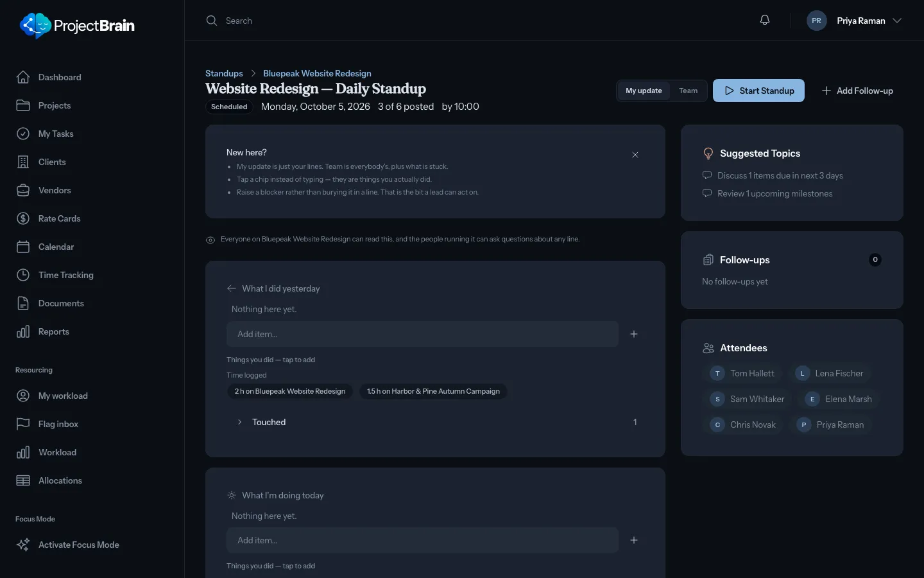Viewport: 924px width, 578px height.
Task: Click the Focus Mode sparkle icon
Action: pyautogui.click(x=23, y=545)
